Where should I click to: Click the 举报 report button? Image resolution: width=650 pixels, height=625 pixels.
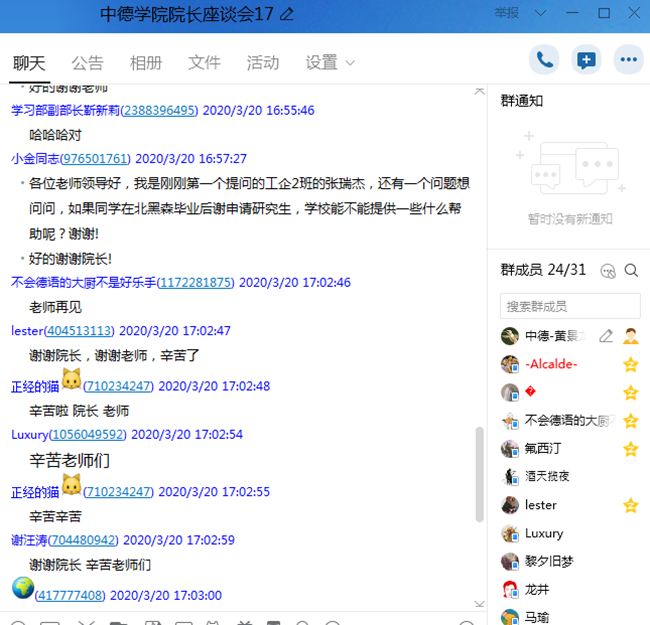pyautogui.click(x=507, y=14)
